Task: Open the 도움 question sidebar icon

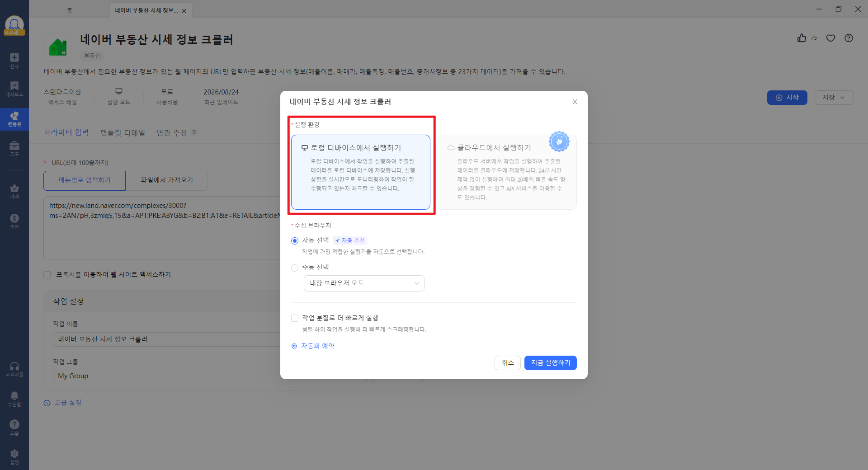Action: (14, 428)
